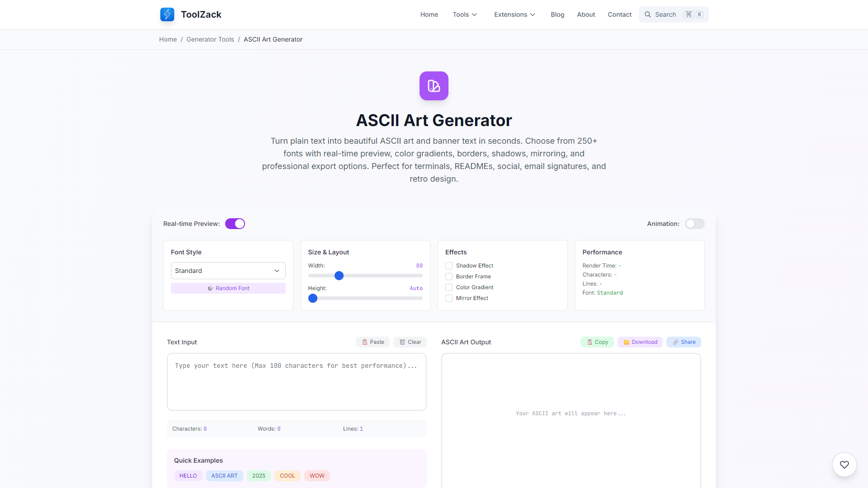Check the Border Frame box
The width and height of the screenshot is (868, 488).
tap(449, 277)
